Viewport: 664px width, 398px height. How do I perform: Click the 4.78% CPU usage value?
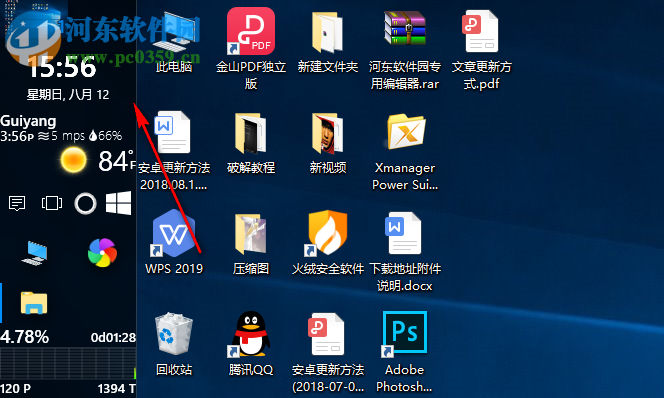(25, 337)
